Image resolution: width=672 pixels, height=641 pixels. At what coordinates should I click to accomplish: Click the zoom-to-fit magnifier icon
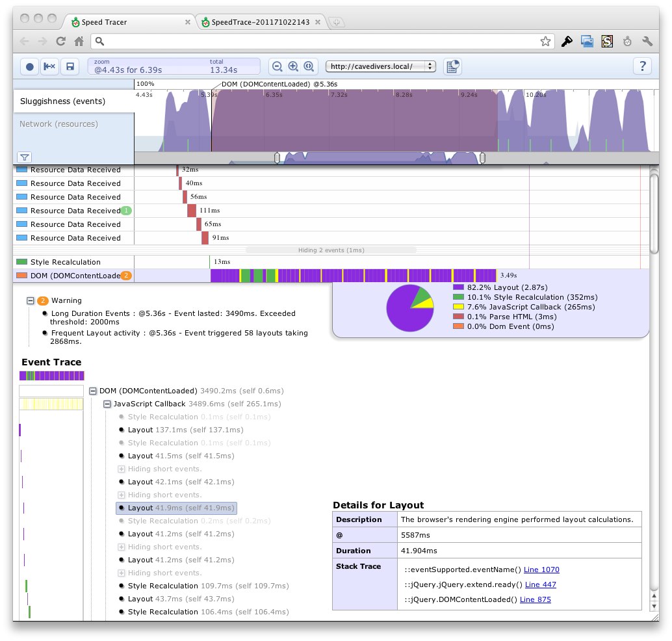tap(309, 66)
